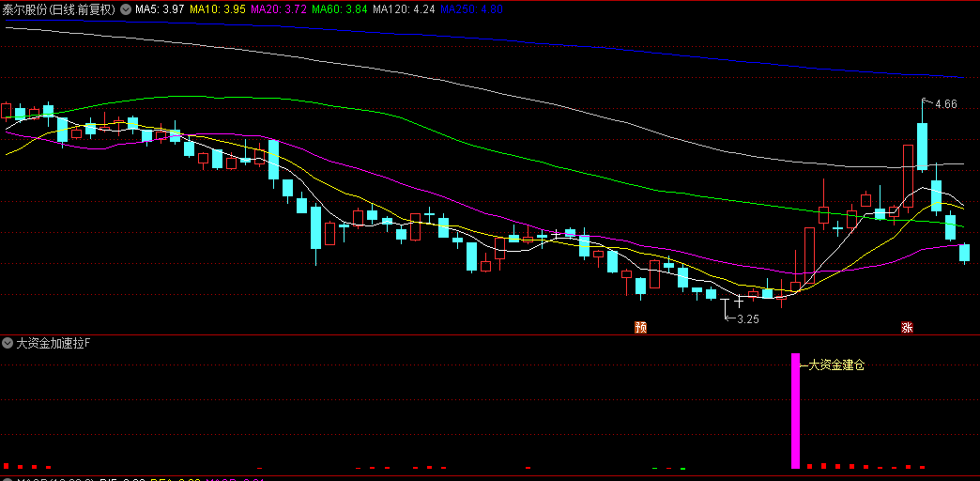
Task: Click the 涨 limit-up marker icon
Action: click(907, 327)
